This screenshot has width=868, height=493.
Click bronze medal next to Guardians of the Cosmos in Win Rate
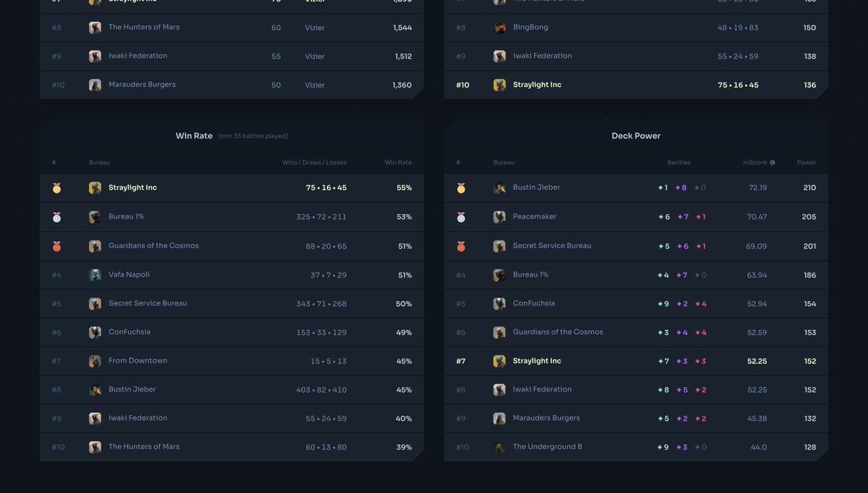(56, 246)
